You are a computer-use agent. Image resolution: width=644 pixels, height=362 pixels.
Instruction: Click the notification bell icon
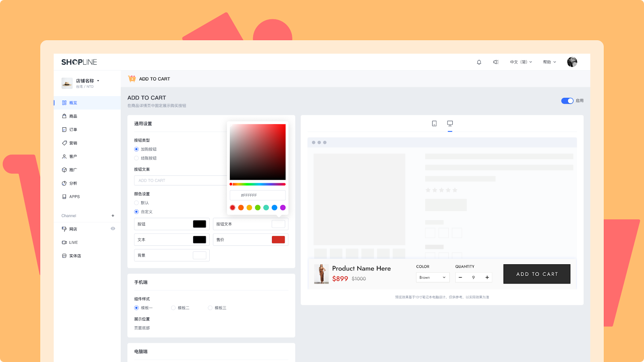tap(479, 62)
